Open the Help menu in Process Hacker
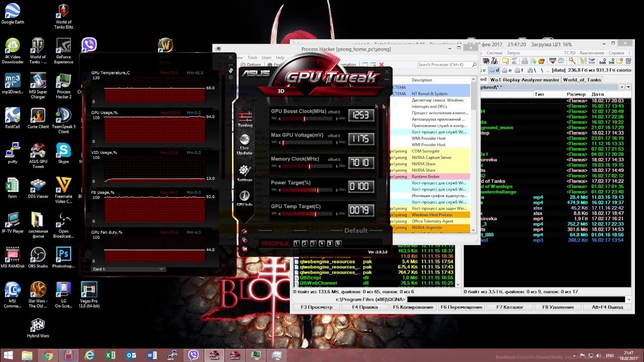 click(x=280, y=58)
